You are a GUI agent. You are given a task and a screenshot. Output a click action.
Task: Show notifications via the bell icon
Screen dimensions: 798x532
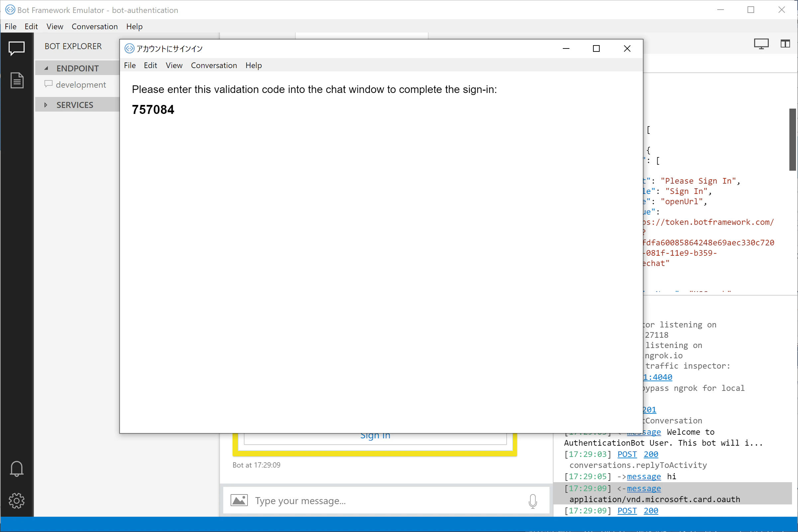pos(17,469)
